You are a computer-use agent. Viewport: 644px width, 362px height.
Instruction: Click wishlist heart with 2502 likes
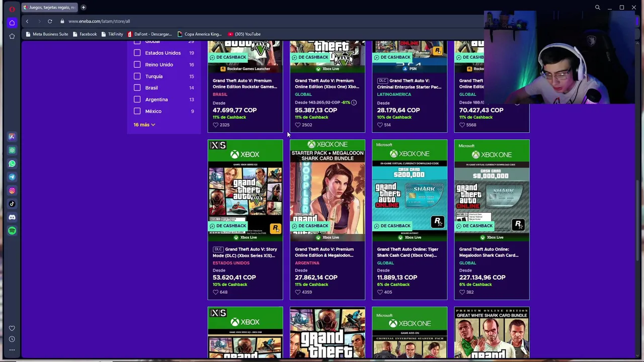[297, 125]
